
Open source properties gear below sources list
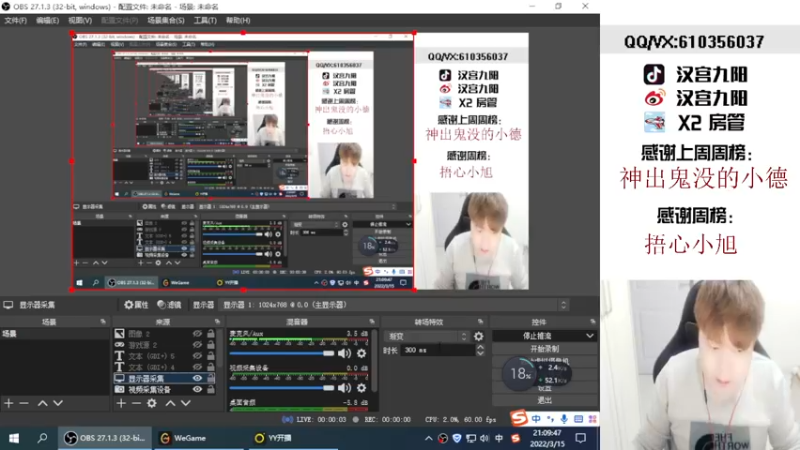(x=152, y=403)
